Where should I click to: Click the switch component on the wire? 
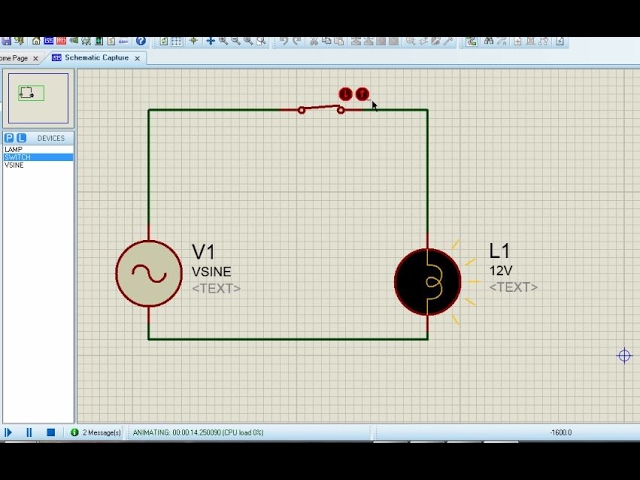(321, 109)
